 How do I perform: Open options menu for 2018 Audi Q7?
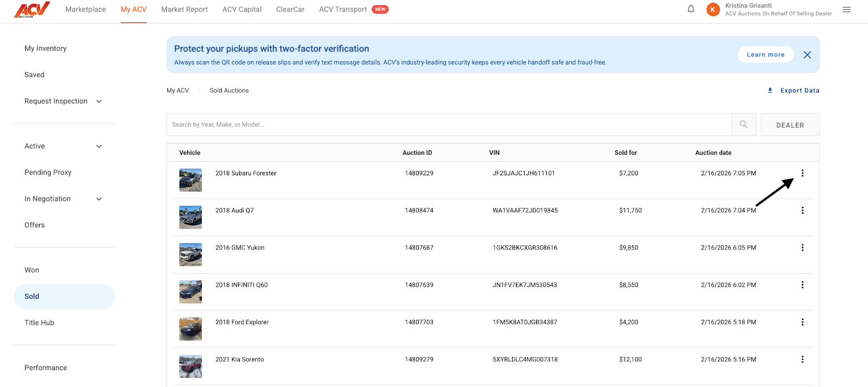coord(802,211)
